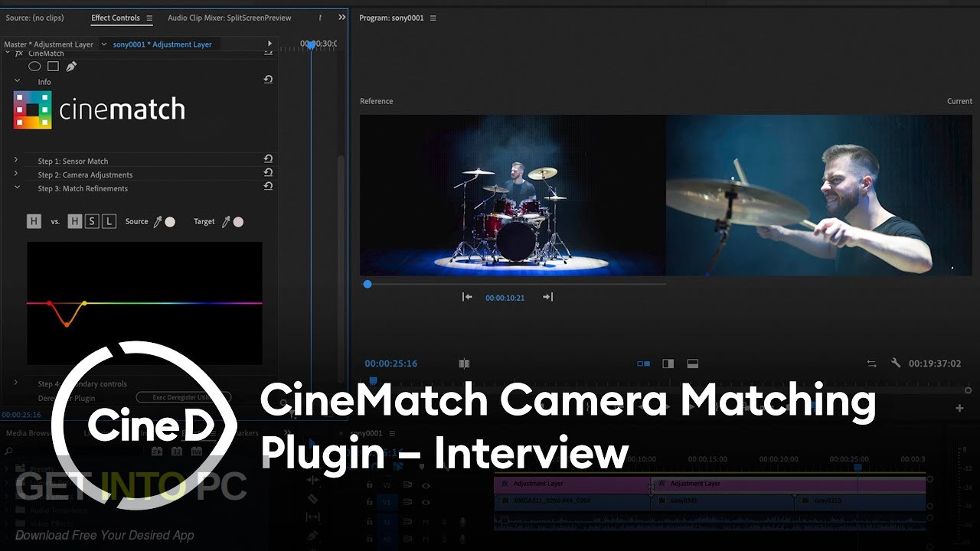
Task: Open the clip dropdown next to Master * Adjustment Layer
Action: 103,44
